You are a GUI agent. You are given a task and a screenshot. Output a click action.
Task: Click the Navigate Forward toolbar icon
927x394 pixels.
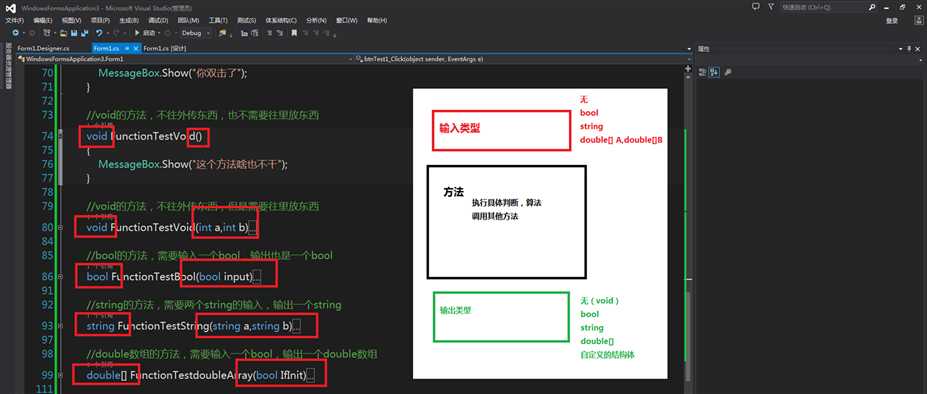coord(33,33)
